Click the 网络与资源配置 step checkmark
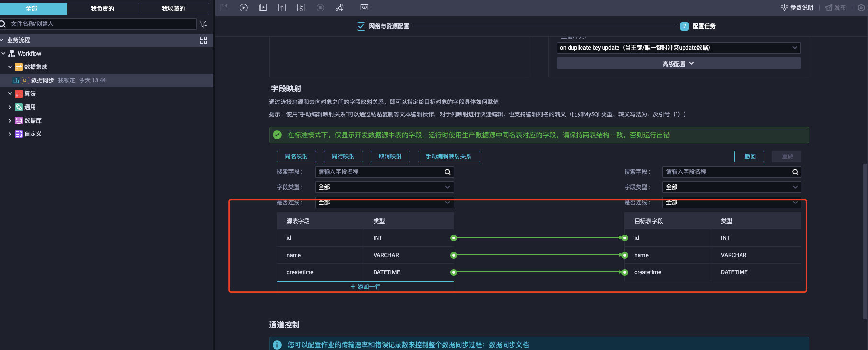 tap(361, 26)
